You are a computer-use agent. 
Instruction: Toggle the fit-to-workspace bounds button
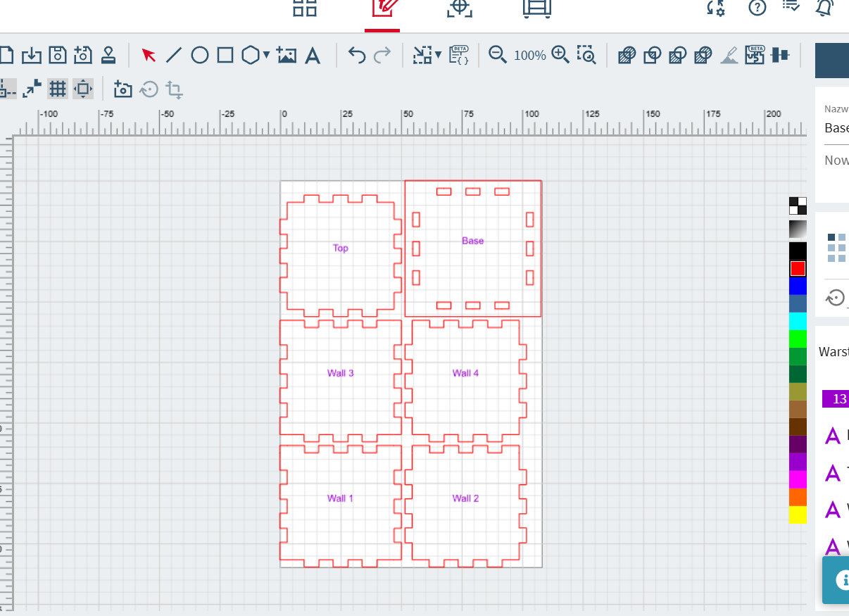coord(83,89)
